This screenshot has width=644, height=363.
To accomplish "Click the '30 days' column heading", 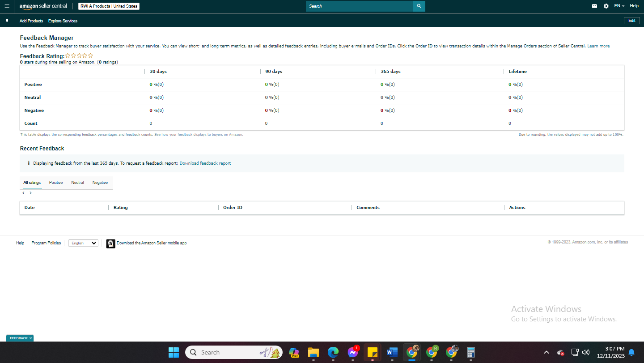I will click(158, 72).
